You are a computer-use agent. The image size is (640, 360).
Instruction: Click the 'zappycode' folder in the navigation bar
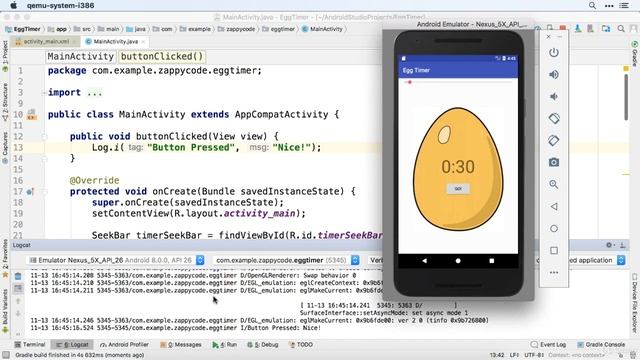(236, 29)
